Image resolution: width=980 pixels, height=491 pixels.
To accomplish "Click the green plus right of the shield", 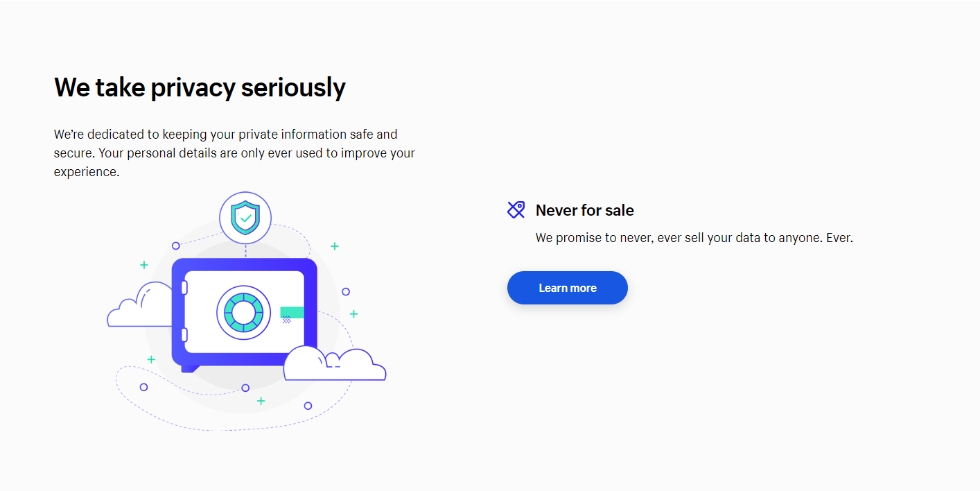I will [335, 246].
